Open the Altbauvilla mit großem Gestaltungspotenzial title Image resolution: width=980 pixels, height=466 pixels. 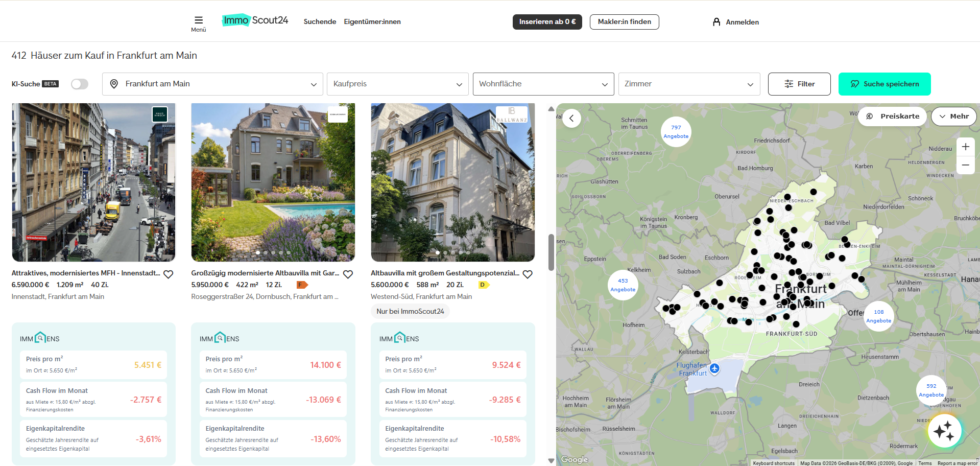point(445,273)
